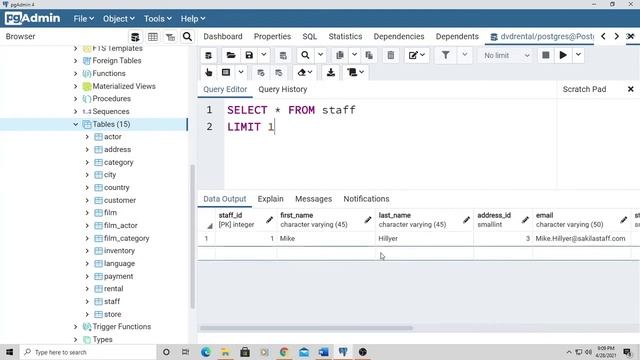Edit first_name column pencil icon

click(x=368, y=220)
